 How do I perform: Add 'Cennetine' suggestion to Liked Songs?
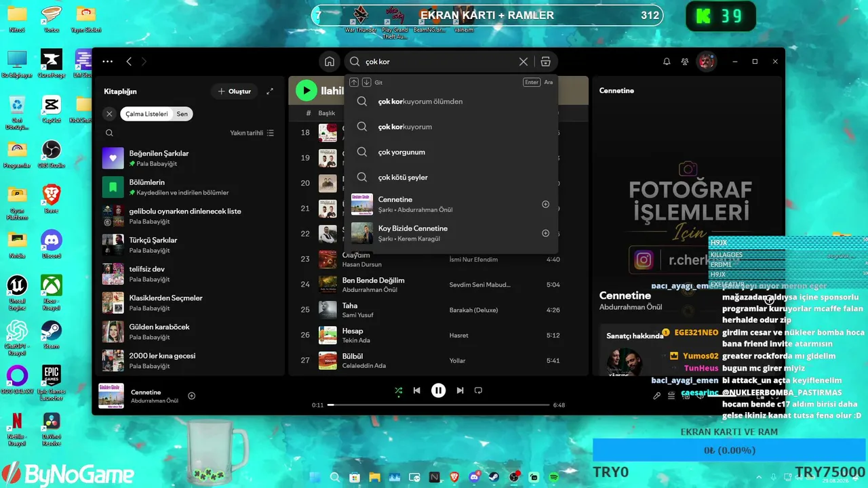pyautogui.click(x=545, y=204)
